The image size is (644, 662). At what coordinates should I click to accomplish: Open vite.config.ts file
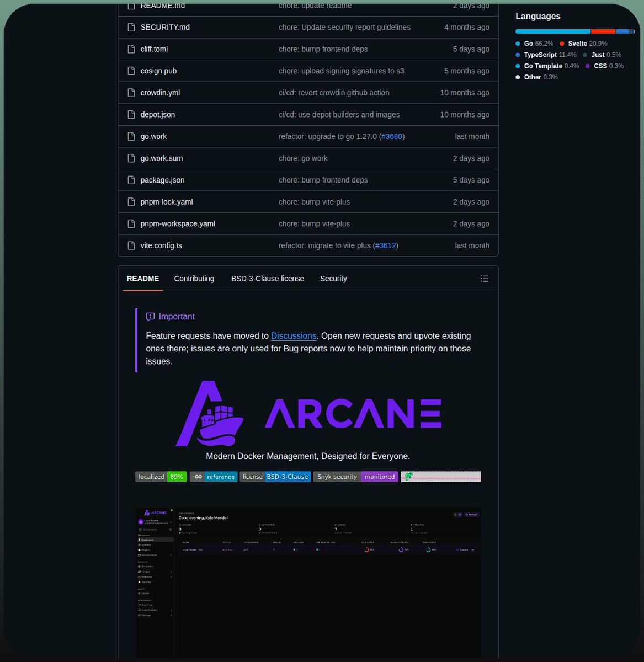click(x=161, y=245)
